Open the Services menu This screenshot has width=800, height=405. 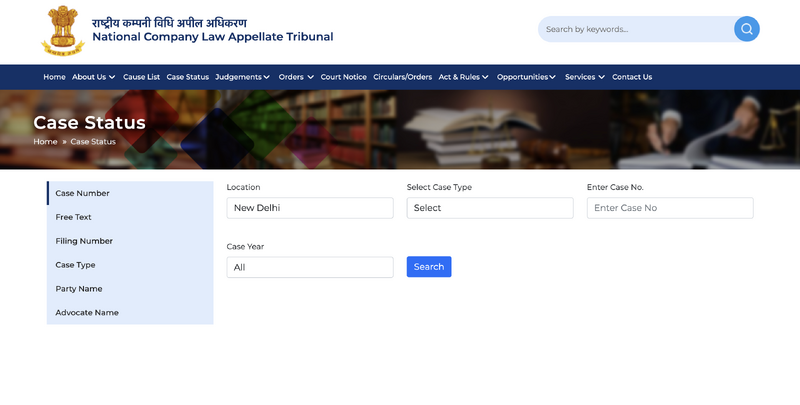584,77
